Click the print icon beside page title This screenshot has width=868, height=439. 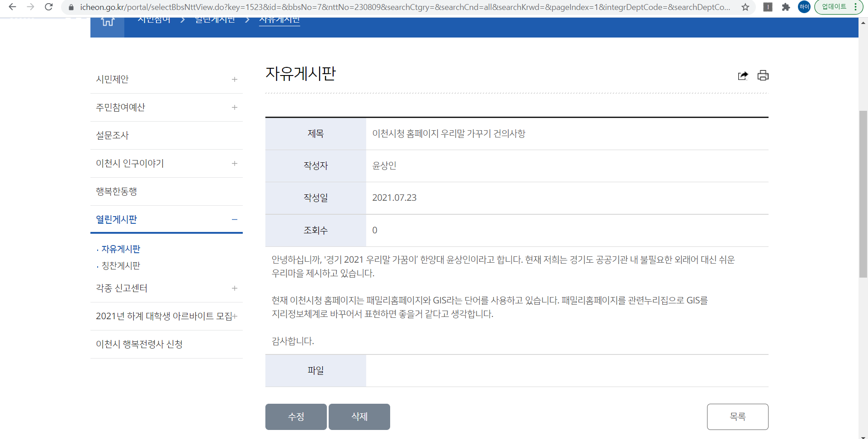click(x=763, y=76)
